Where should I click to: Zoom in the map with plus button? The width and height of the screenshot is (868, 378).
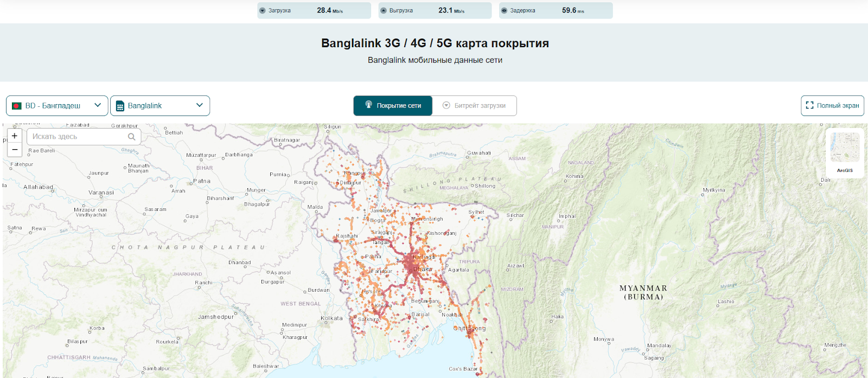click(15, 136)
